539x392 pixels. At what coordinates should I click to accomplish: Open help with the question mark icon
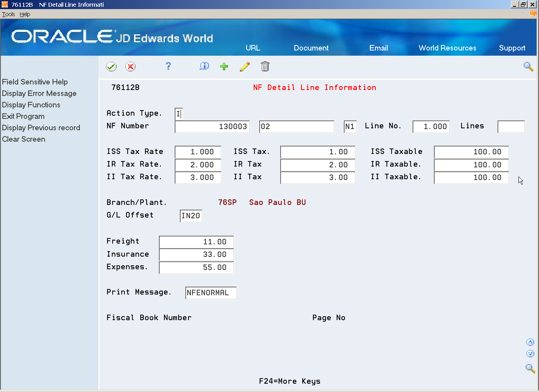pyautogui.click(x=168, y=66)
